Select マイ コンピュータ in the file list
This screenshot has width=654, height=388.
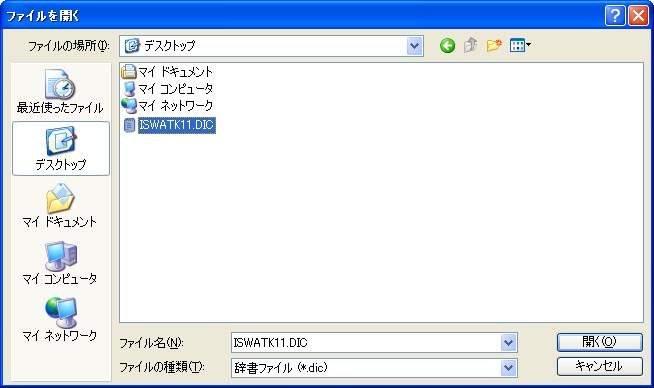167,88
